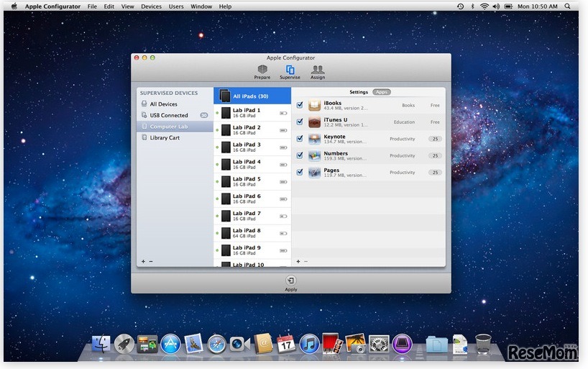The width and height of the screenshot is (588, 369).
Task: Open Time Machine menu bar icon
Action: (x=460, y=6)
